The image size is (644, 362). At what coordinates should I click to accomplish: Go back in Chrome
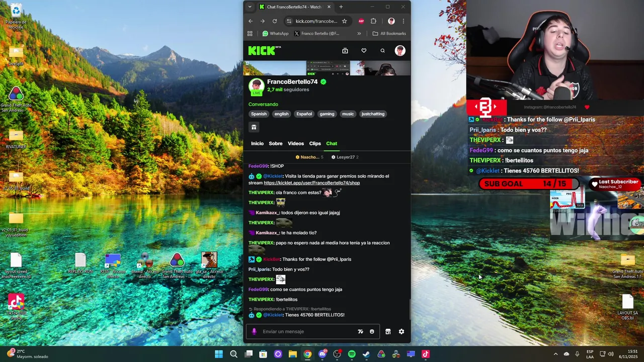pyautogui.click(x=251, y=21)
